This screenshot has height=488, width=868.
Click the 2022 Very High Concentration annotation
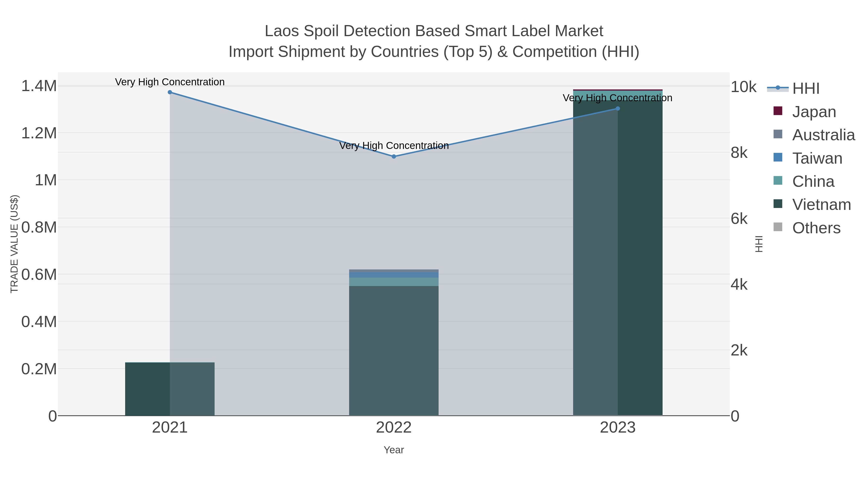394,146
